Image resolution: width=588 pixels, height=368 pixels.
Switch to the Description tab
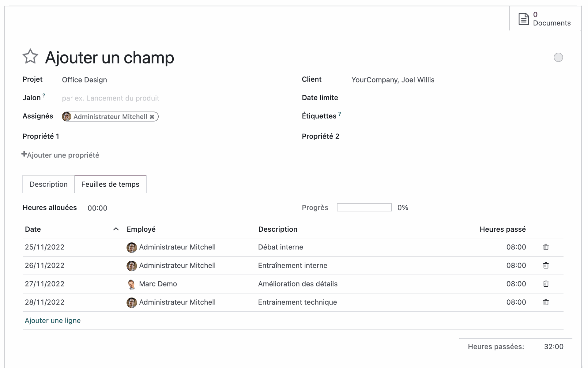(x=48, y=184)
